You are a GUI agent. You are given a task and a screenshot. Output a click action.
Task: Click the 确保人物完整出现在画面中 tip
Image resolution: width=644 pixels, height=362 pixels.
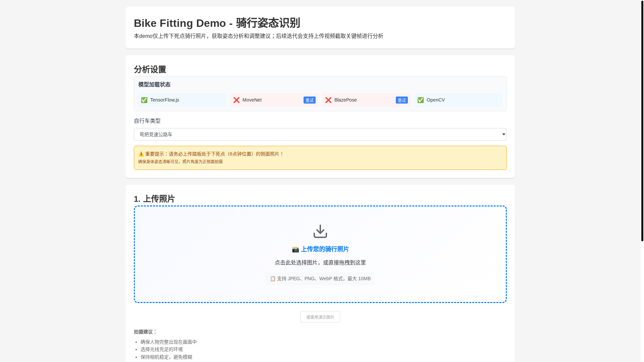pos(169,342)
